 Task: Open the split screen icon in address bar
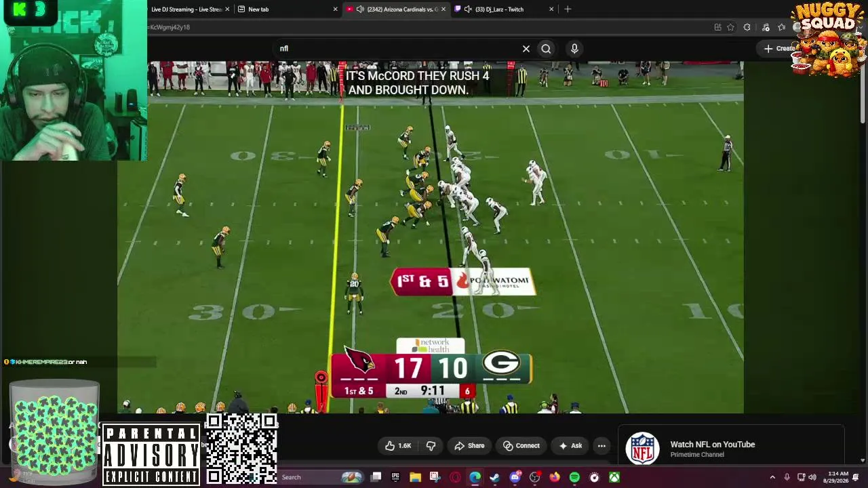click(x=717, y=27)
